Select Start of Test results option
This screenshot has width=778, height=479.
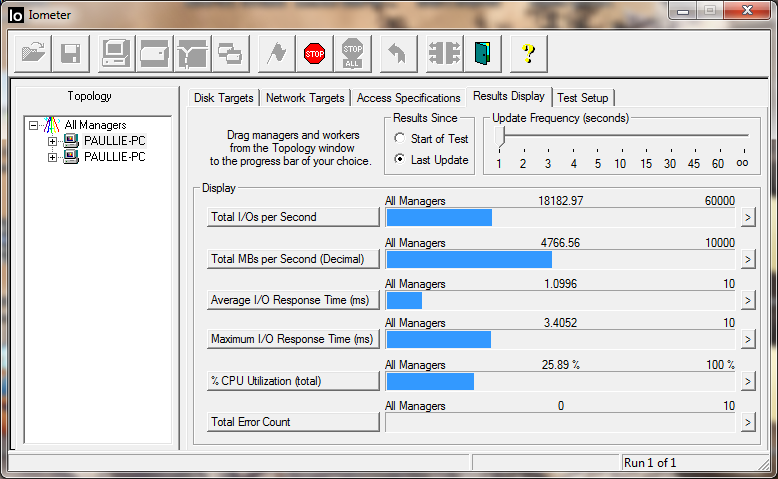tap(399, 138)
